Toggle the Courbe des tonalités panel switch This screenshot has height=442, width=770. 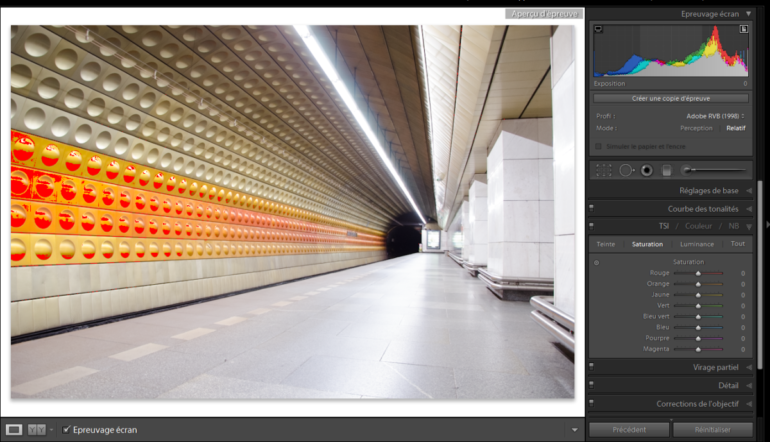[x=591, y=208]
